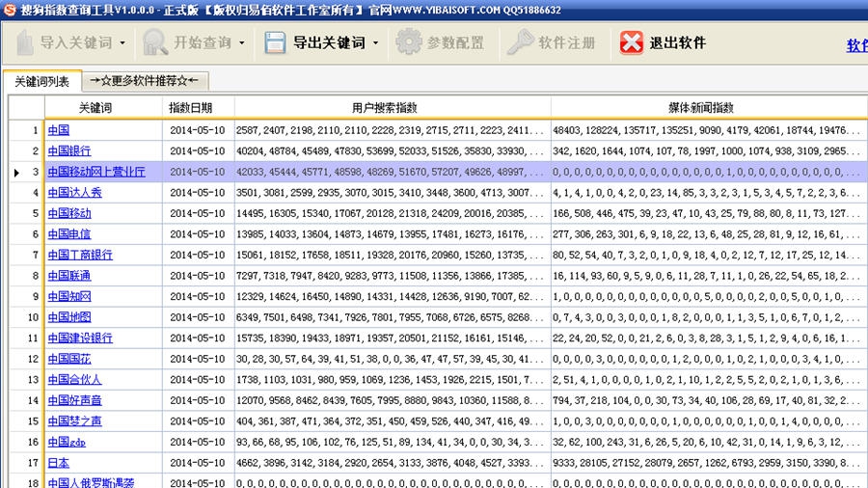Click the 用户搜索指数 column header

tap(392, 108)
